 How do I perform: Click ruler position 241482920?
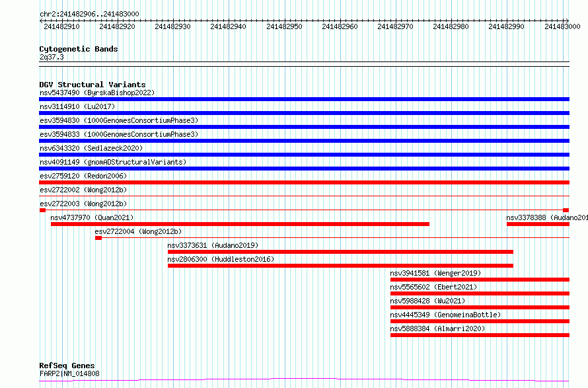117,26
